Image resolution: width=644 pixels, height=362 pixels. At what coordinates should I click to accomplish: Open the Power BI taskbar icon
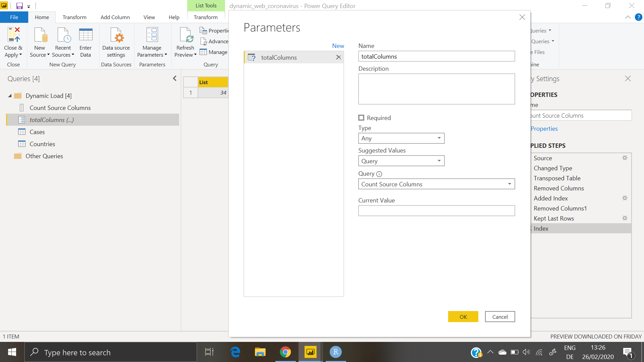click(310, 352)
